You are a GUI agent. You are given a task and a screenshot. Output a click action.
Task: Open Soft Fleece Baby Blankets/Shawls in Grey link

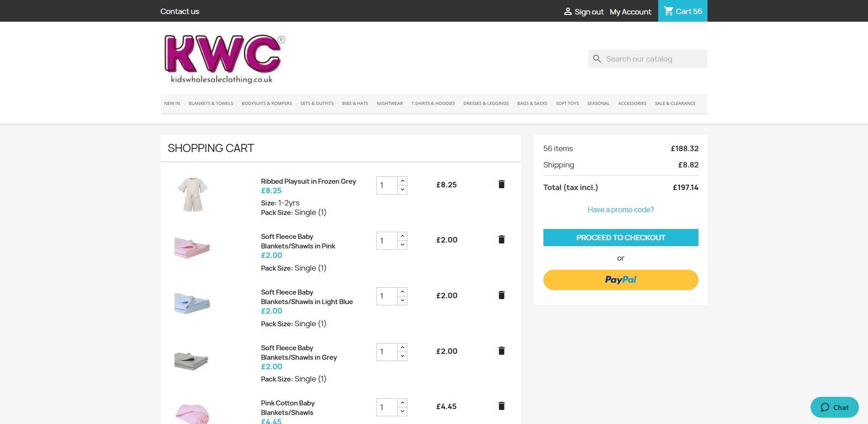pyautogui.click(x=299, y=353)
